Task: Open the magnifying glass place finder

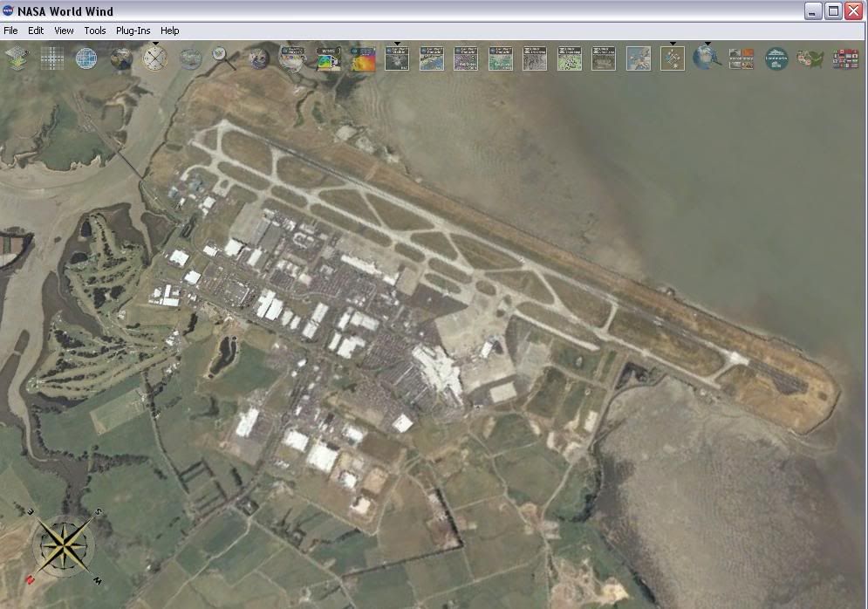Action: 224,58
